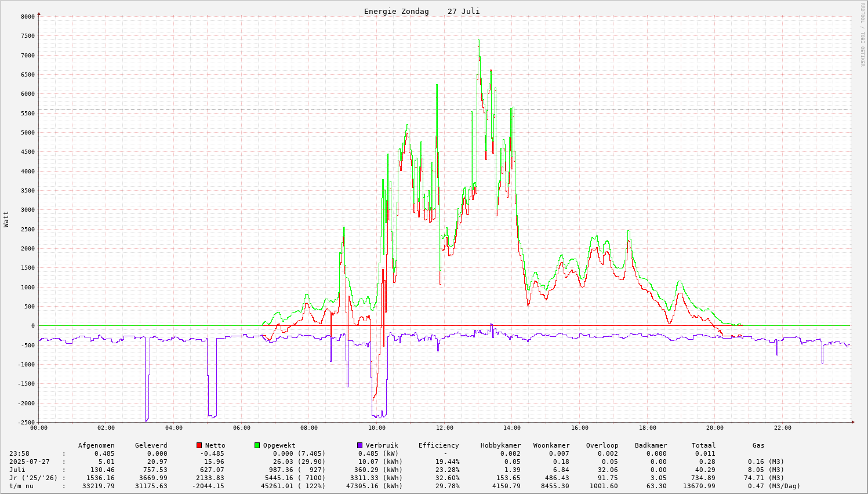
Task: Click the 06:00 time axis label
Action: pos(241,428)
